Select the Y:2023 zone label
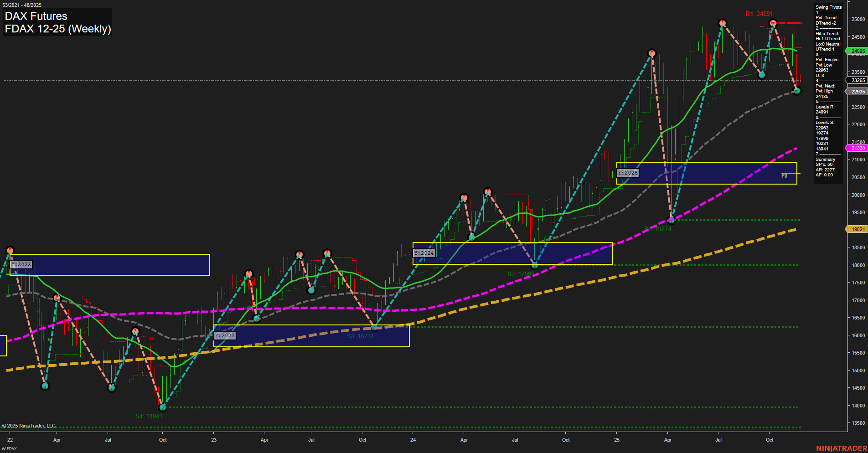Screen dimensions: 868x453 click(x=225, y=335)
